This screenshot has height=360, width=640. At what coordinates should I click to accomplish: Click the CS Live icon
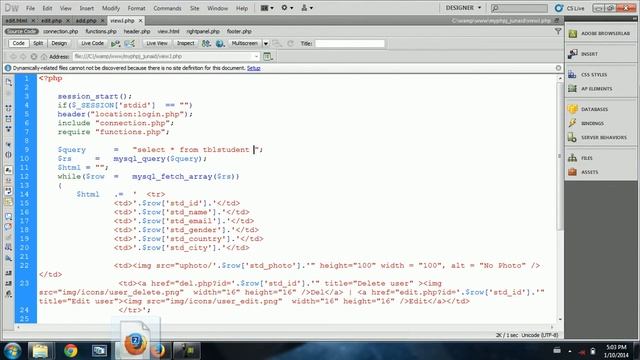coord(559,8)
